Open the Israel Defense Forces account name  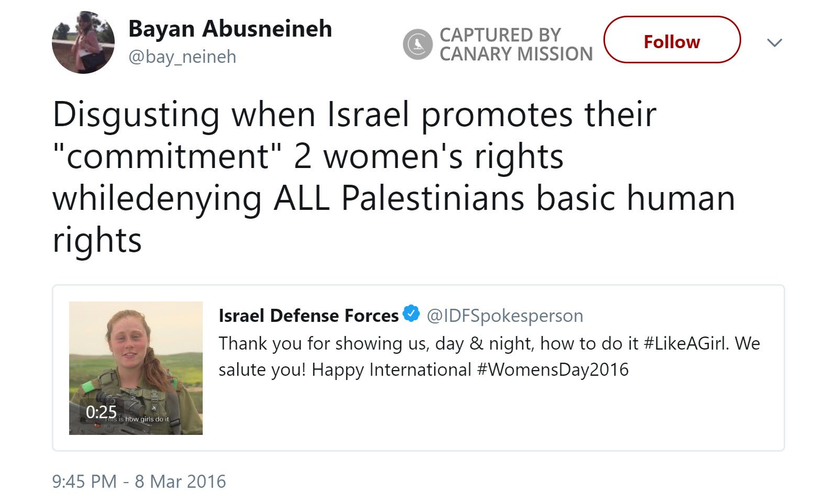[x=309, y=316]
